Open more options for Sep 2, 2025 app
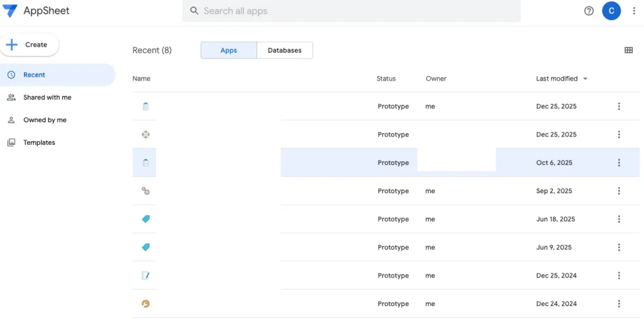644x323 pixels. pos(619,191)
